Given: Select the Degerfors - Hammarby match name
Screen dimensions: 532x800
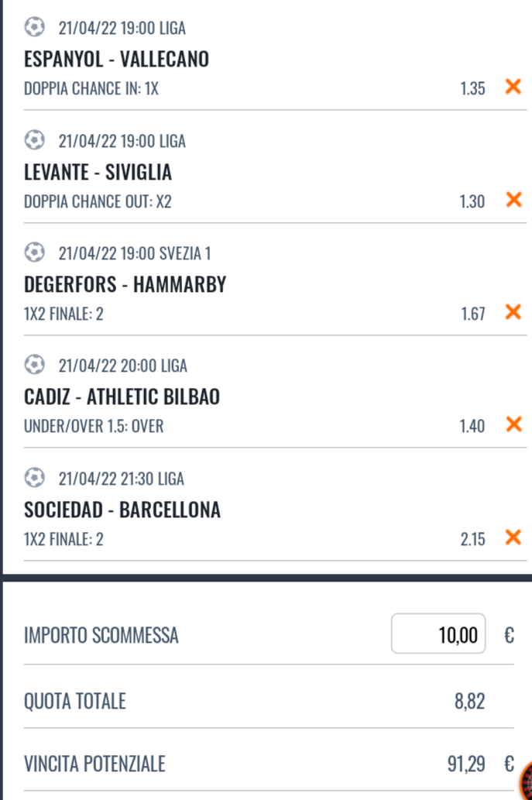Looking at the screenshot, I should pyautogui.click(x=125, y=284).
